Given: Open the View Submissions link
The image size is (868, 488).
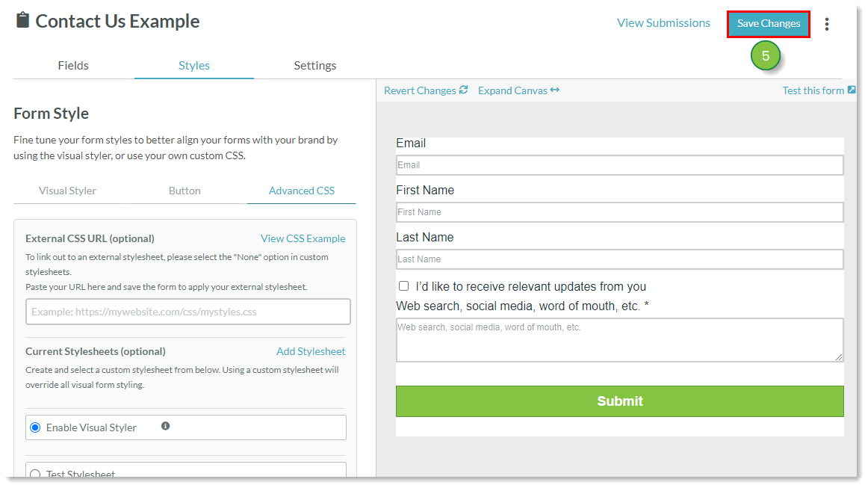Looking at the screenshot, I should coord(663,22).
